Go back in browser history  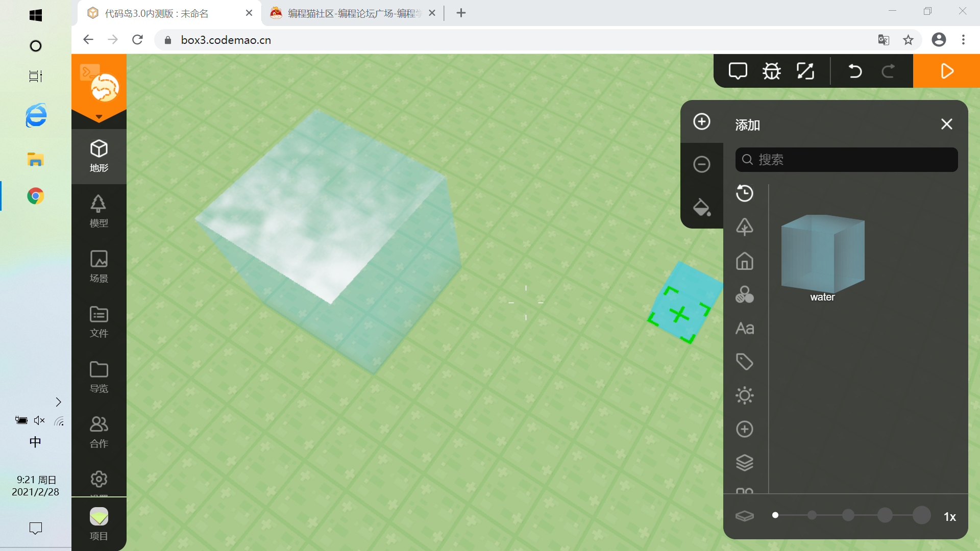(x=88, y=40)
